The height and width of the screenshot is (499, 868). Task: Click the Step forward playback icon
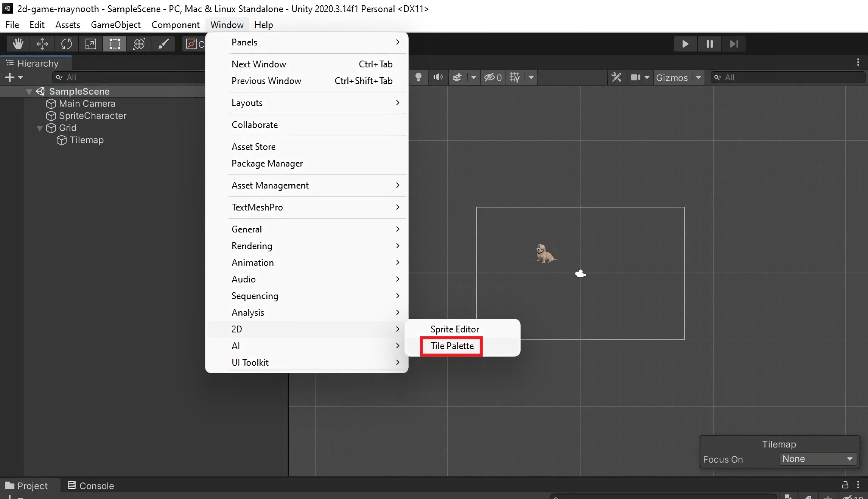coord(734,44)
